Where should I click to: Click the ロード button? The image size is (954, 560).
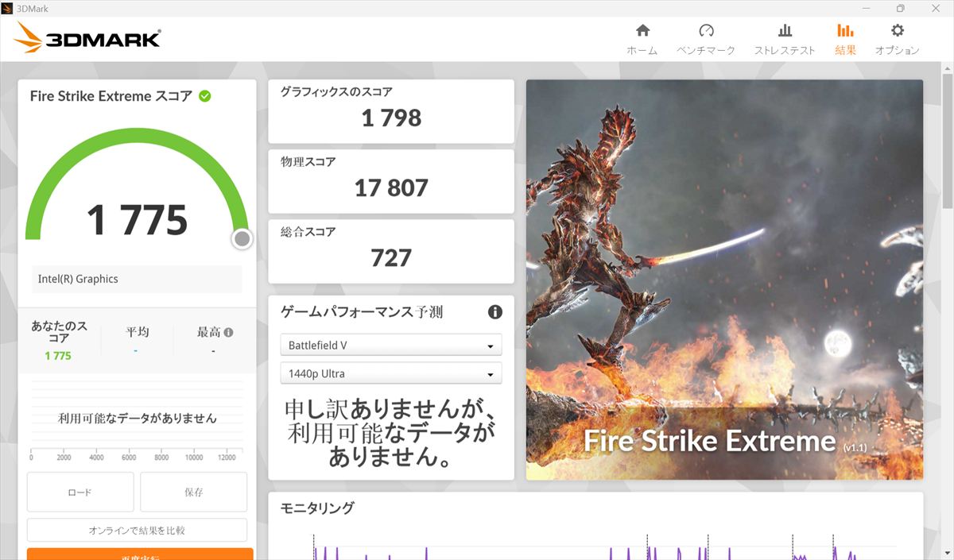[80, 492]
